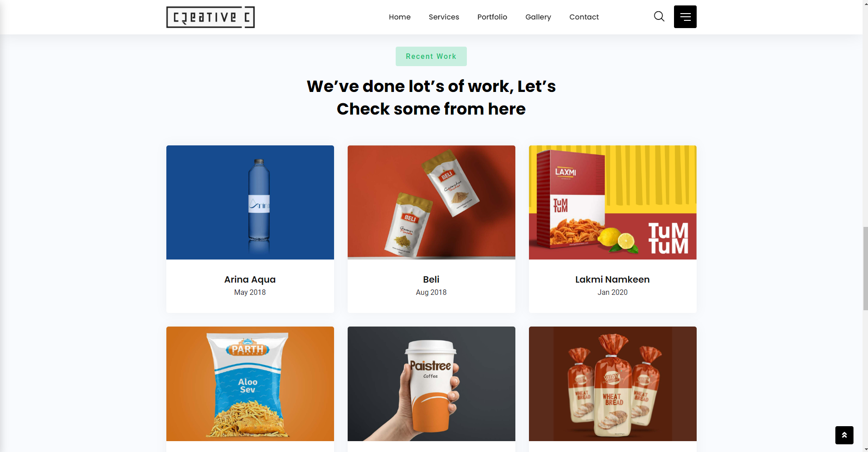Click the vertical page scrollbar thumb
The image size is (868, 452).
tap(865, 269)
